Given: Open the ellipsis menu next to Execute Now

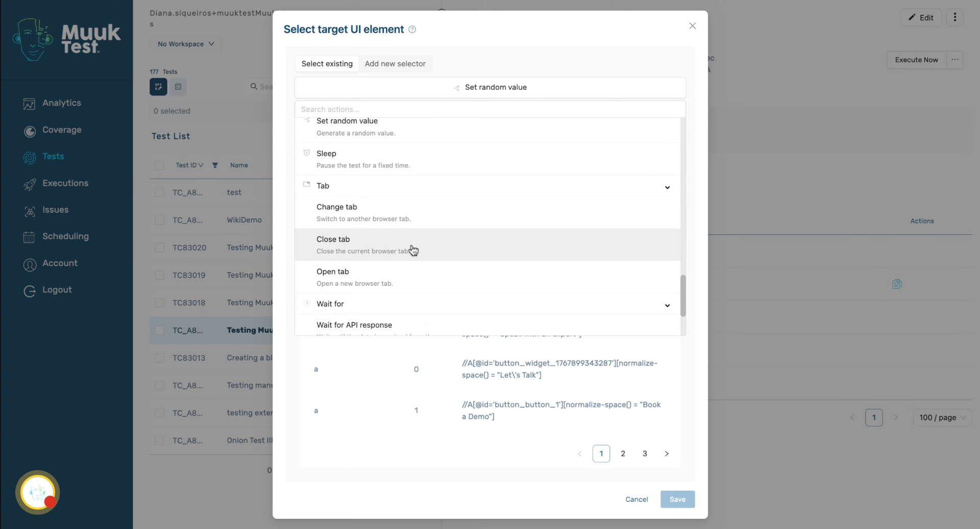Looking at the screenshot, I should pos(955,60).
